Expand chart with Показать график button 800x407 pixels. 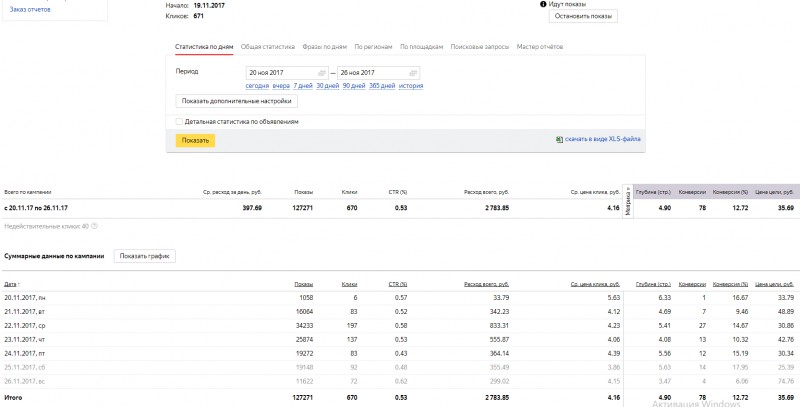(x=144, y=256)
